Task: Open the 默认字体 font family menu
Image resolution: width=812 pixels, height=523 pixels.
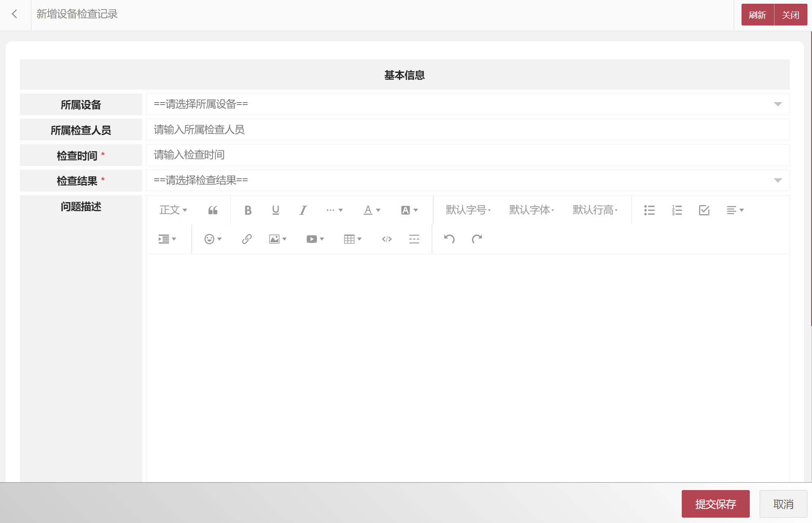Action: tap(531, 210)
